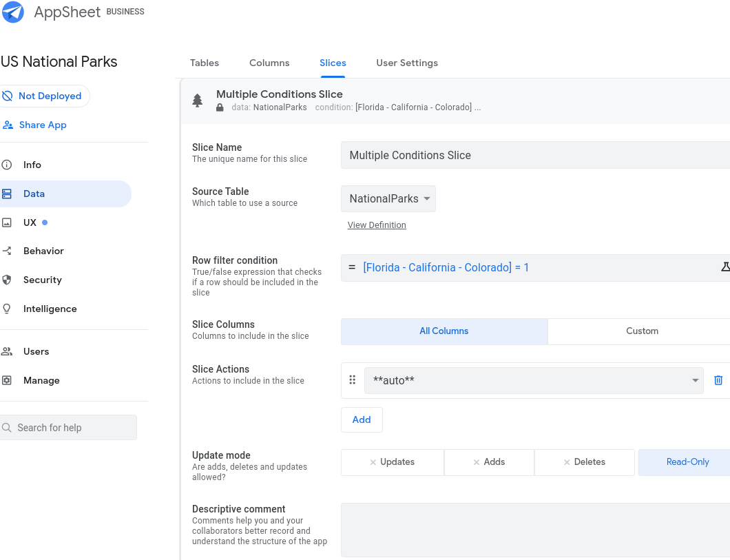Click the UX image icon
Screen dimensions: 730x560
coord(6,222)
